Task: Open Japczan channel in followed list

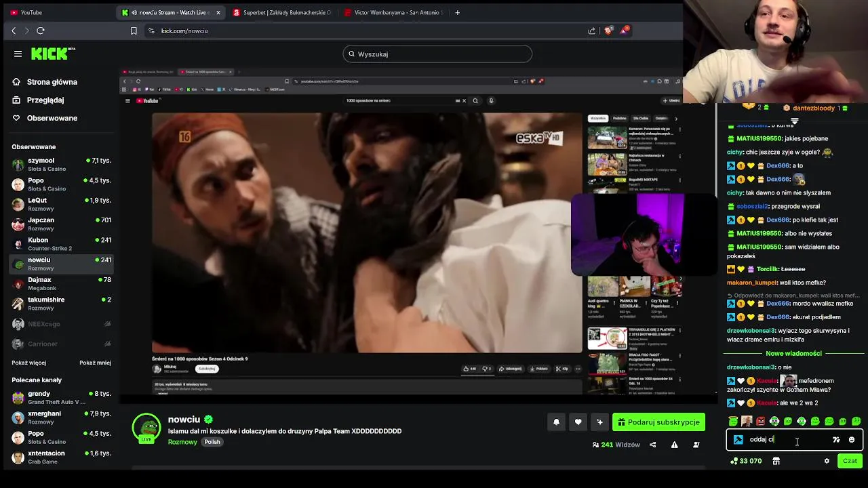Action: [x=61, y=224]
